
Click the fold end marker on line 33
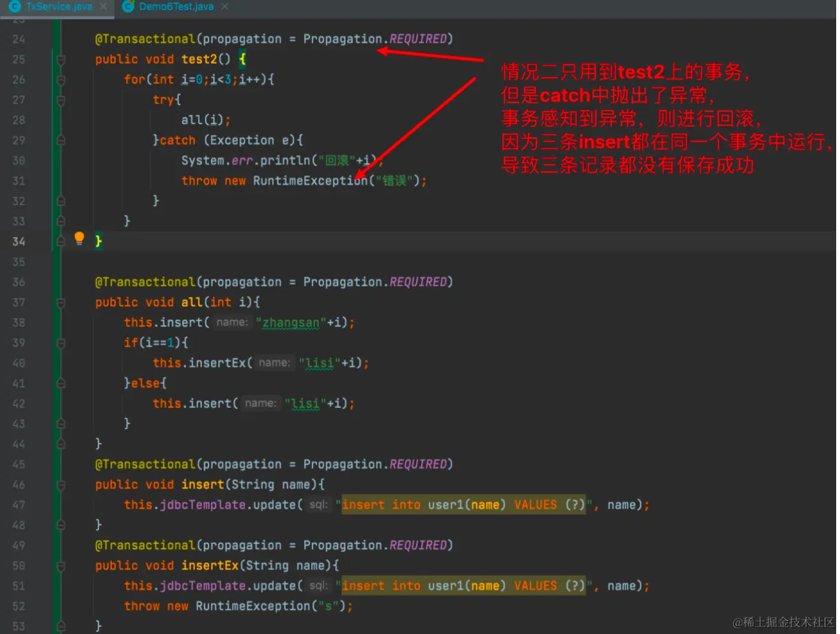point(61,222)
